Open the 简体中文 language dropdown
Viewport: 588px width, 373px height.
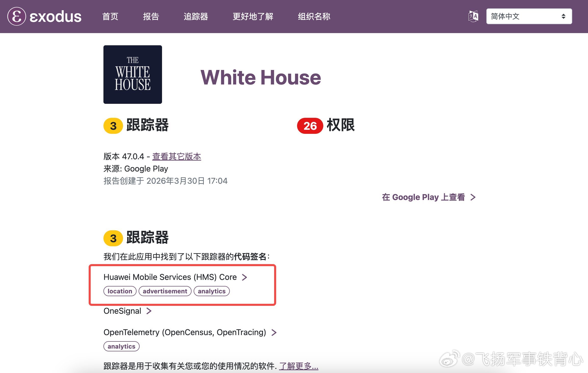pos(529,16)
